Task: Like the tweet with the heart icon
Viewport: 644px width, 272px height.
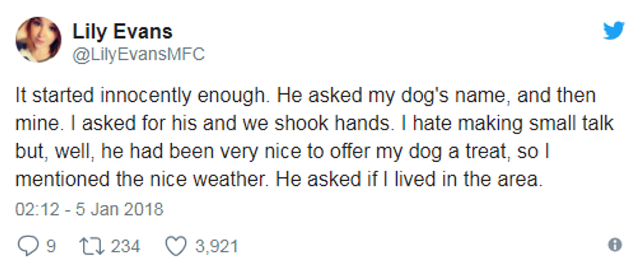Action: [x=176, y=246]
